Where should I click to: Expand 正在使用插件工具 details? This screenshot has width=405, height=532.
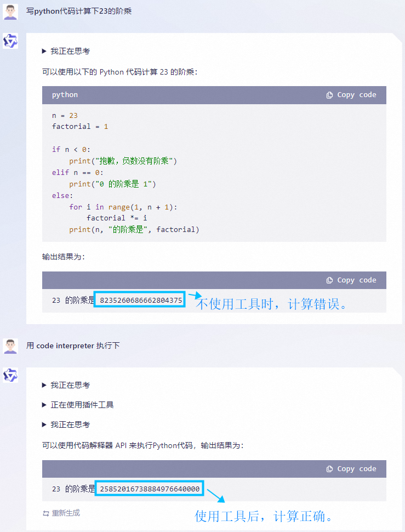(78, 405)
